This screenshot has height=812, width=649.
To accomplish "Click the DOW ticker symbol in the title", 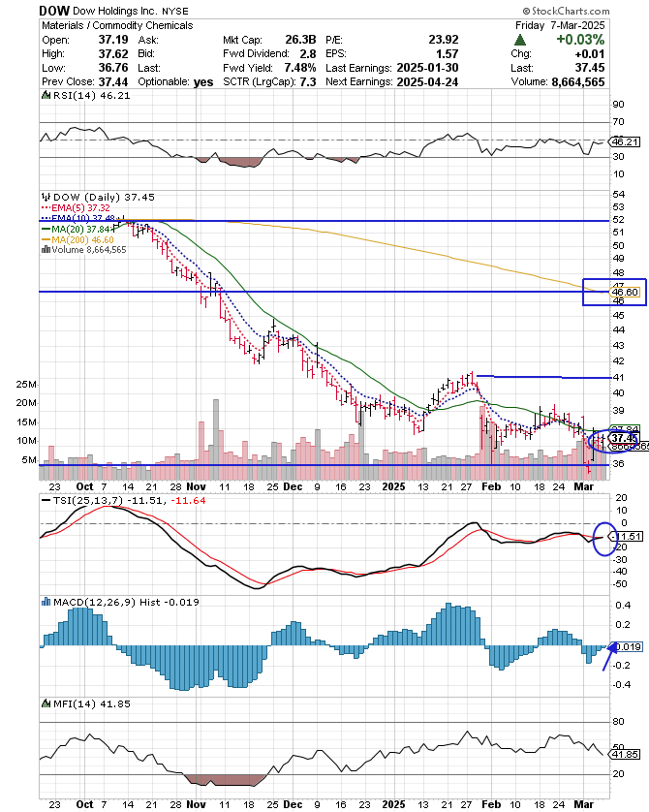I will [55, 11].
